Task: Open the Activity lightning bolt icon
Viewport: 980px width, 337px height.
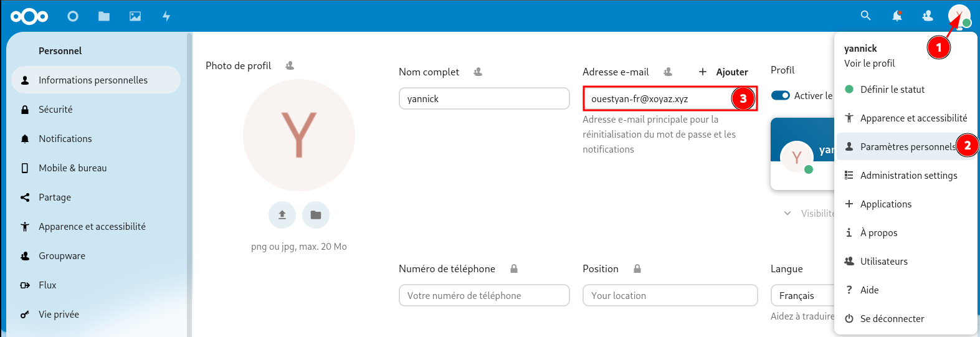Action: (166, 16)
